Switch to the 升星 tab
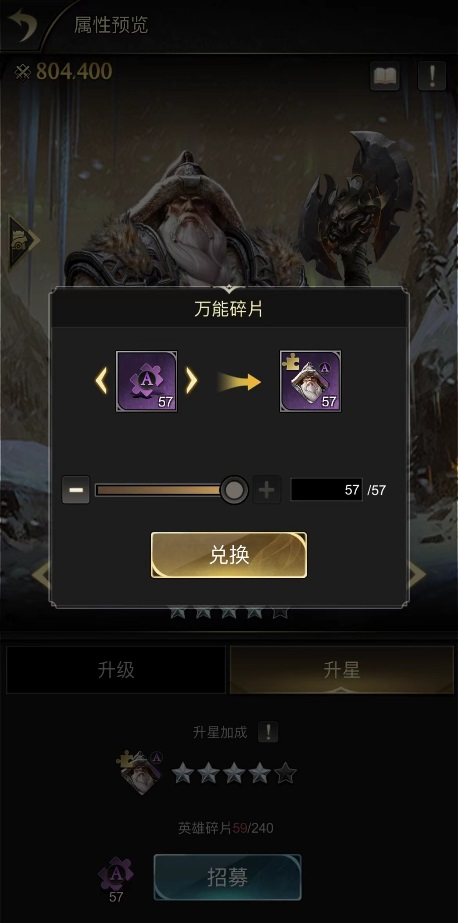The width and height of the screenshot is (458, 923). [x=341, y=670]
